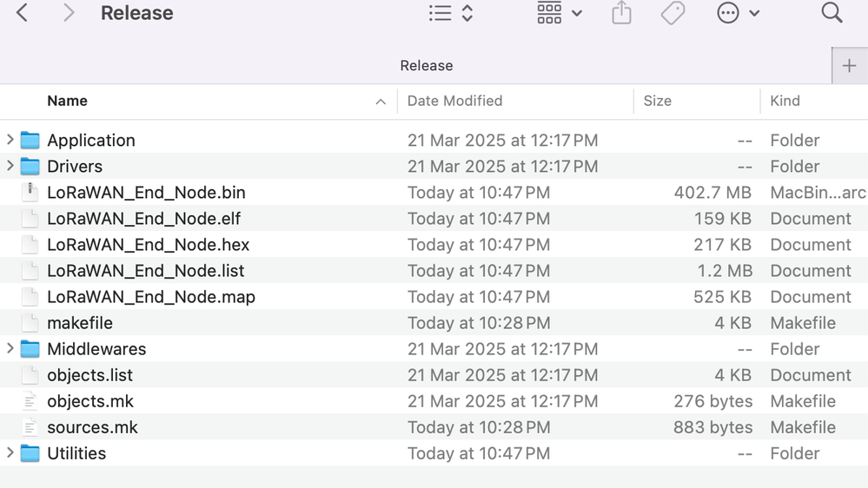Select the Release tab
The width and height of the screenshot is (868, 488).
click(426, 66)
